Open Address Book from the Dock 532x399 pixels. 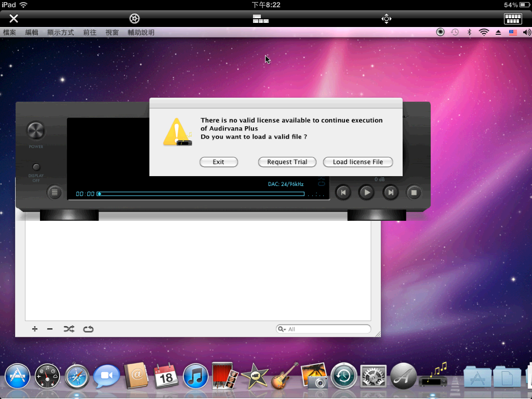[x=136, y=376]
